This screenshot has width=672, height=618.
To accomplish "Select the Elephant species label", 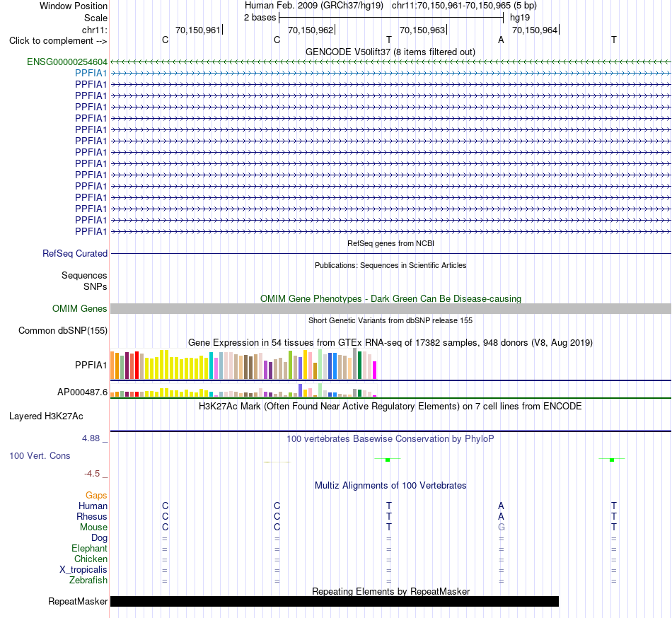I will pos(89,549).
